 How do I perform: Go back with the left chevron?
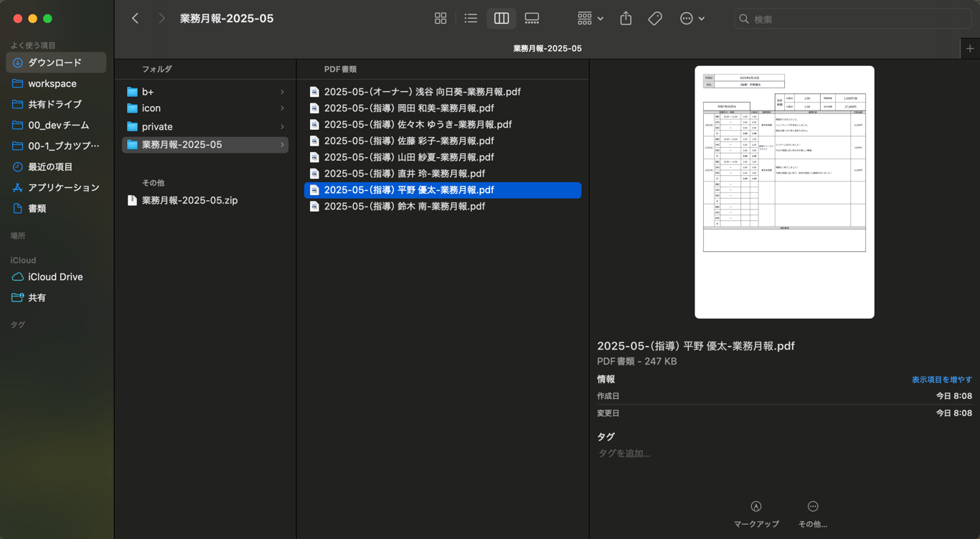(x=136, y=19)
